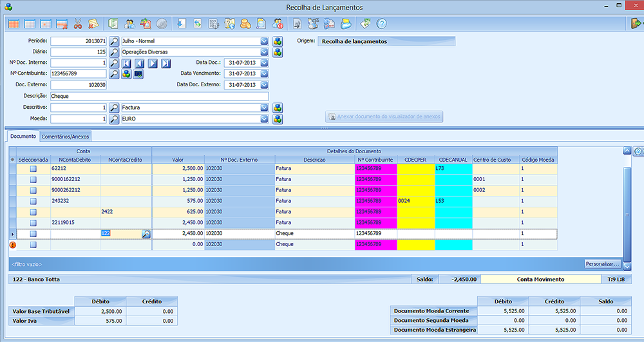Click the page with green swap arrows icon
The height and width of the screenshot is (342, 644).
[x=198, y=24]
